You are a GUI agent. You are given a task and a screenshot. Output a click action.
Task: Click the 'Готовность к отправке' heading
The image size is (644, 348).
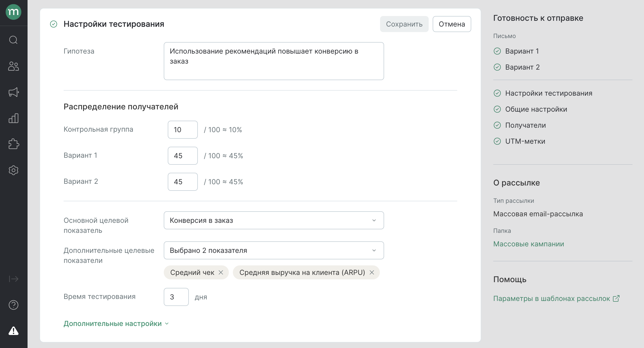click(538, 18)
